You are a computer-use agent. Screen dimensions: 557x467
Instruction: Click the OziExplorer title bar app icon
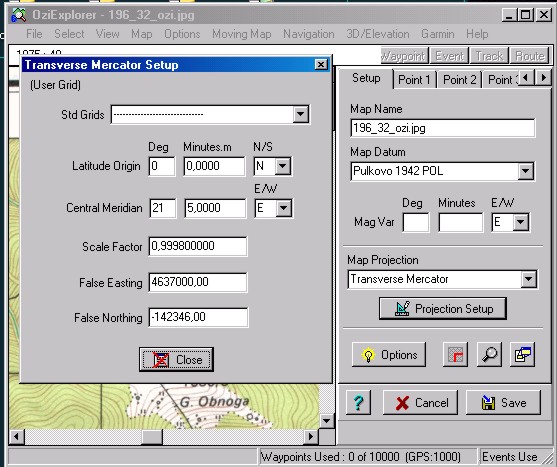click(19, 15)
